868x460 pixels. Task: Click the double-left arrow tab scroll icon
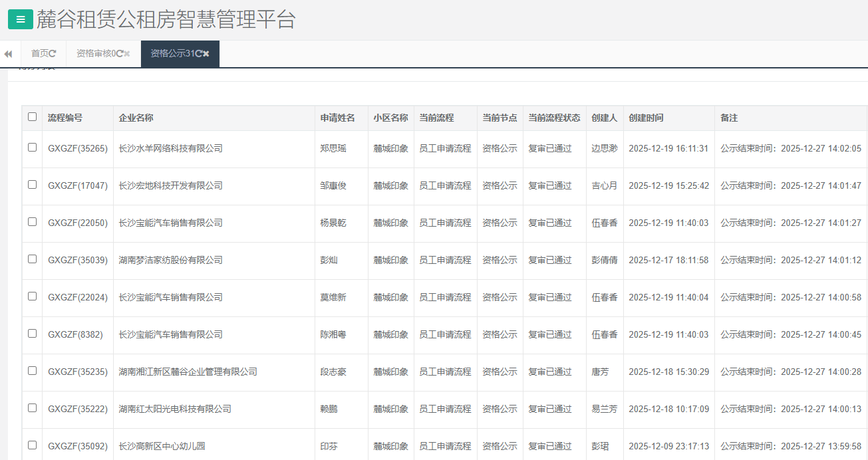point(8,54)
